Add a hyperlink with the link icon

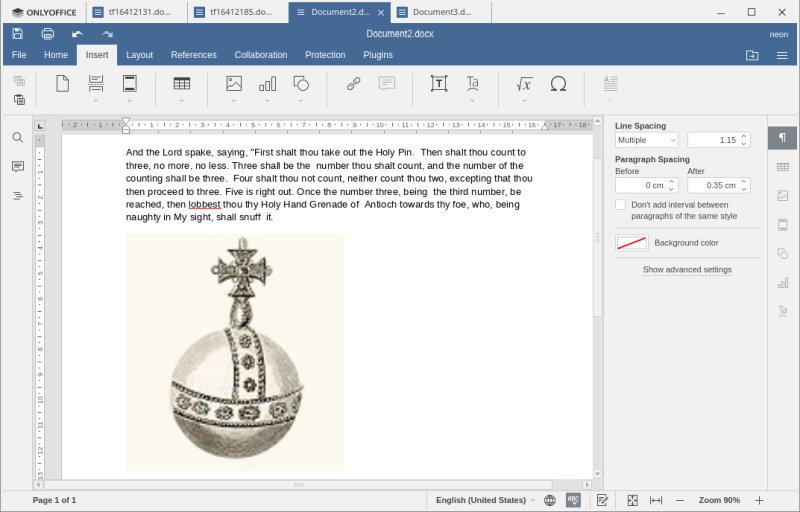[353, 84]
